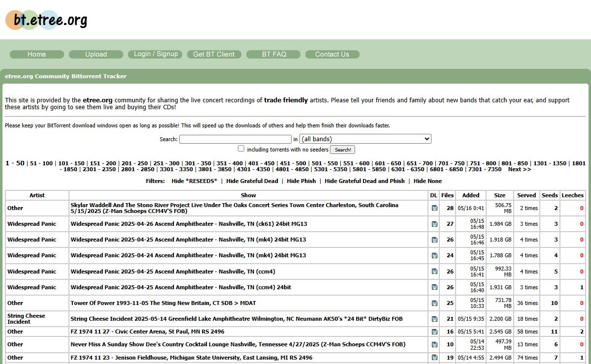Download icon for FZ 1974 11 23 East Lansing
The height and width of the screenshot is (364, 591).
point(434,358)
